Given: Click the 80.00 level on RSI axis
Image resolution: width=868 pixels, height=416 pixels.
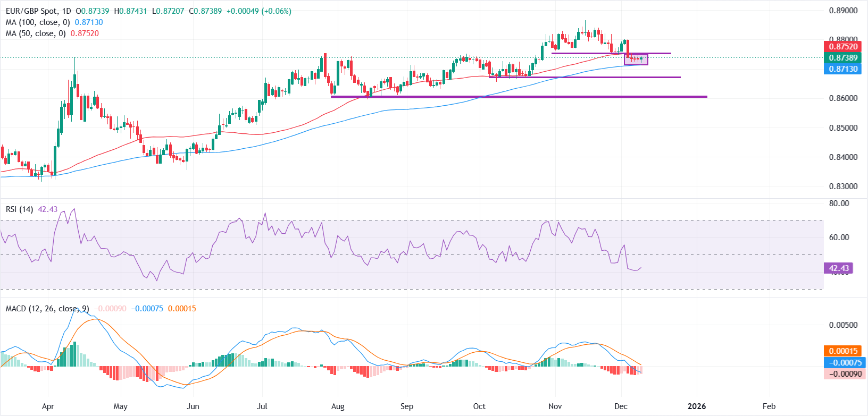Looking at the screenshot, I should click(x=839, y=203).
